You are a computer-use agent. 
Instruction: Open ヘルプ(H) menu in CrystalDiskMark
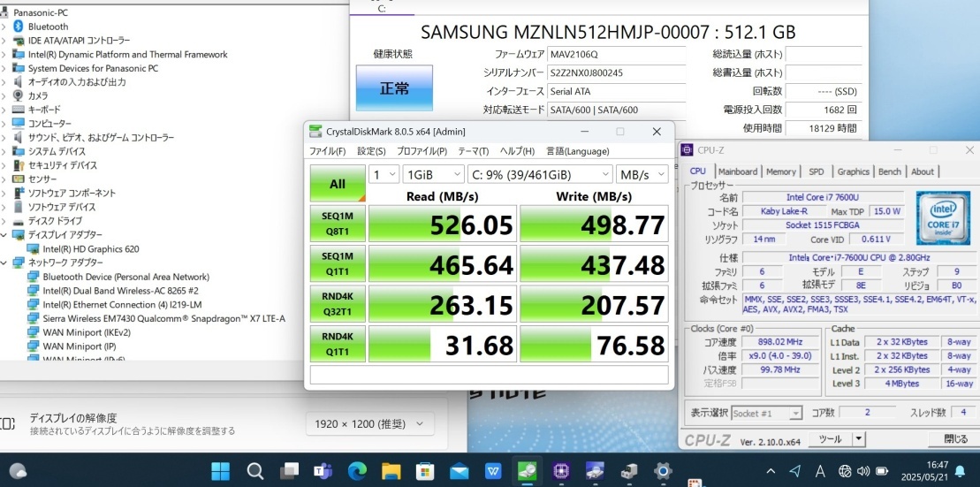tap(517, 151)
